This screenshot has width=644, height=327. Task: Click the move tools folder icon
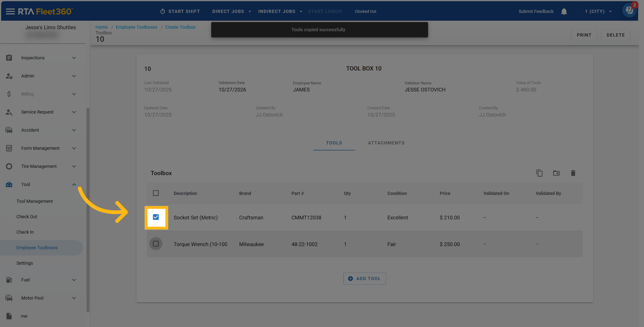(556, 173)
